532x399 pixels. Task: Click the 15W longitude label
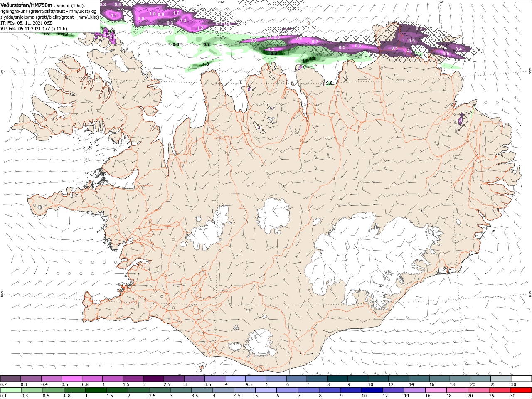tap(440, 2)
